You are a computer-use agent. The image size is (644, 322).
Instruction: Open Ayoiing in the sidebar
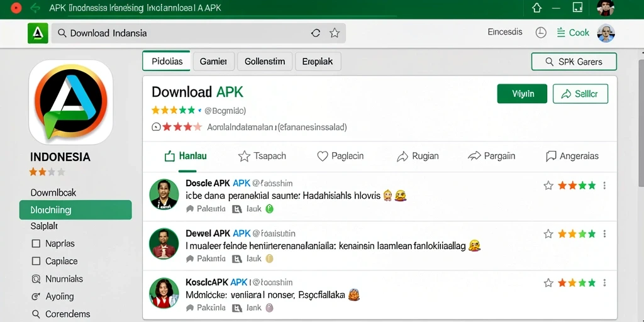53,297
